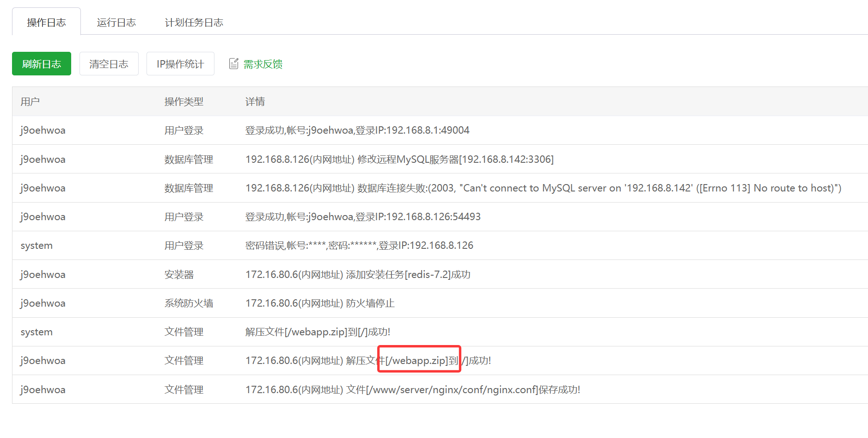Click 数据库管理 in the 修改远程MySQL row
The width and height of the screenshot is (868, 438).
click(x=189, y=160)
